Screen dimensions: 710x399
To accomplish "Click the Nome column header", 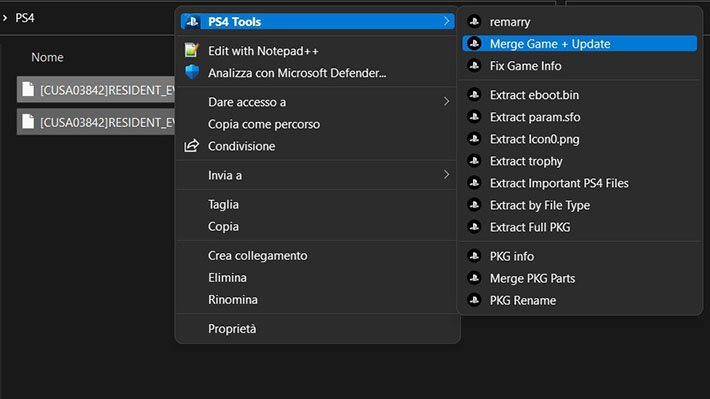I will pos(47,57).
